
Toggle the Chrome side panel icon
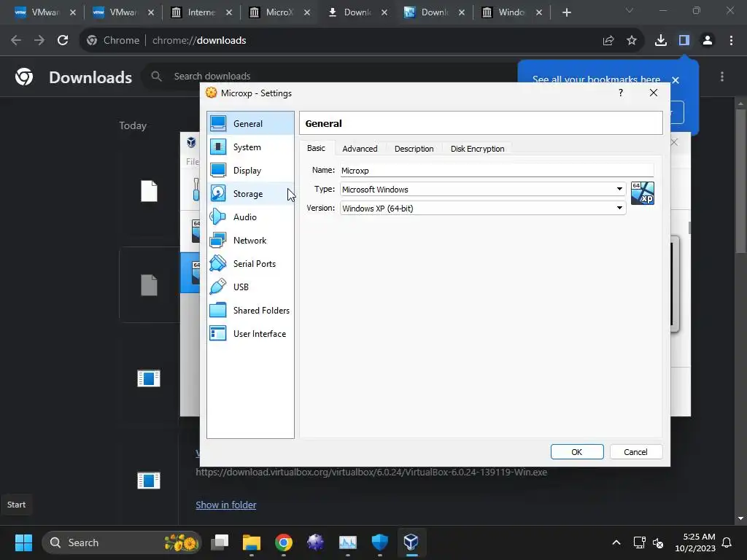tap(684, 41)
